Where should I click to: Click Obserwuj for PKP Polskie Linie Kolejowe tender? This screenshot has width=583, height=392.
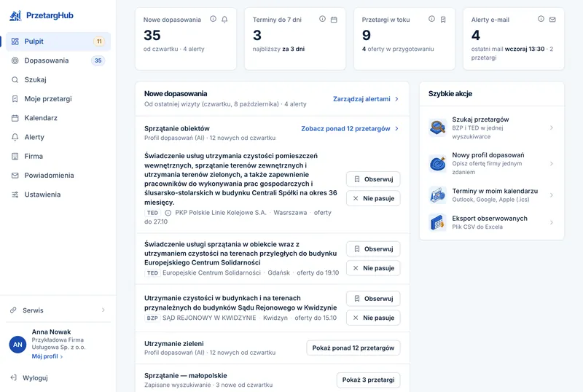point(373,179)
